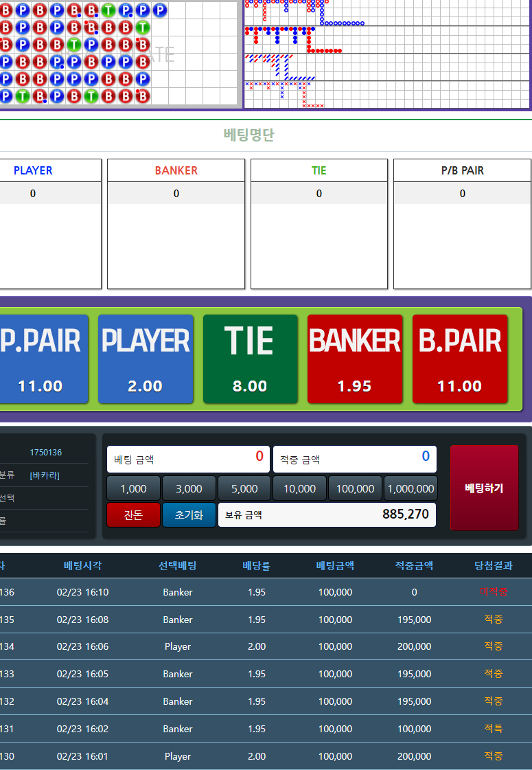Click the 당첨결과 column header

[494, 565]
